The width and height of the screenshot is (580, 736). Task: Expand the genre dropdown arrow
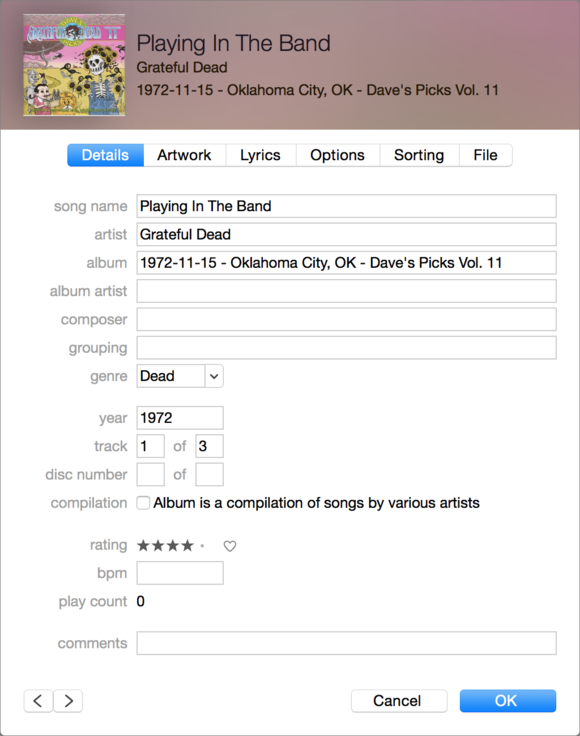(214, 376)
